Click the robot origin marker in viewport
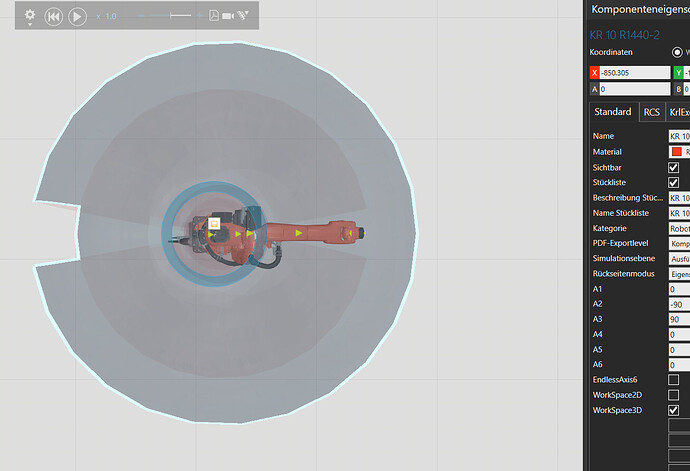Viewport: 690px width, 471px height. pos(213,223)
